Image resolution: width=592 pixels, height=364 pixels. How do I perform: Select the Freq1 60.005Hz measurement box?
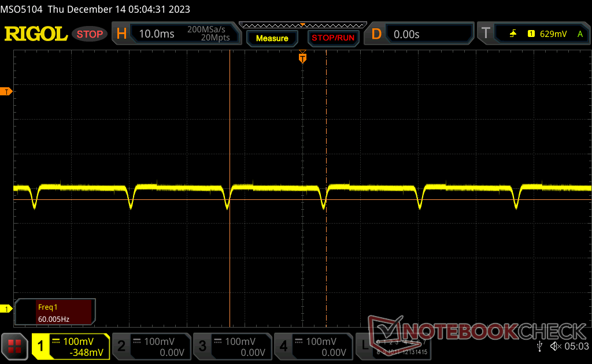(55, 311)
